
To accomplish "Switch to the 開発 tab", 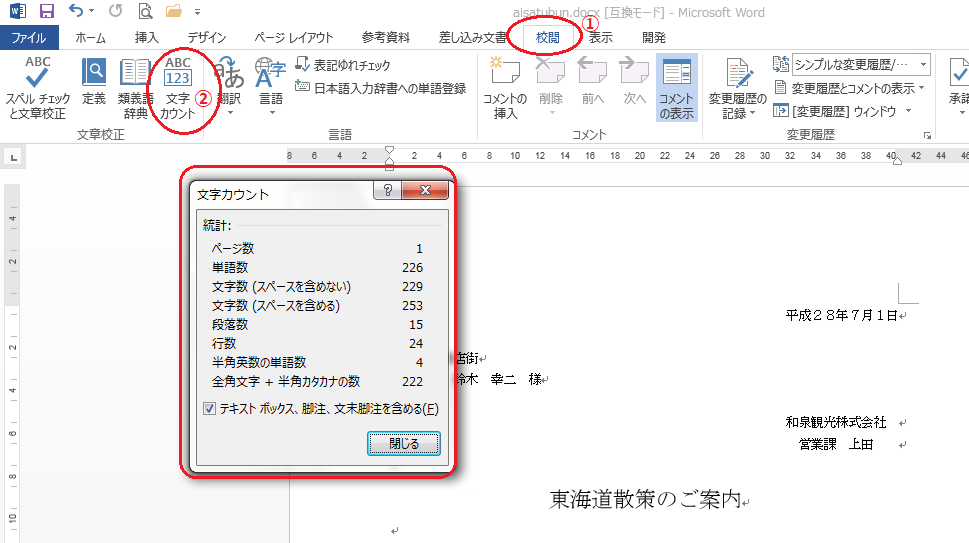I will point(654,38).
